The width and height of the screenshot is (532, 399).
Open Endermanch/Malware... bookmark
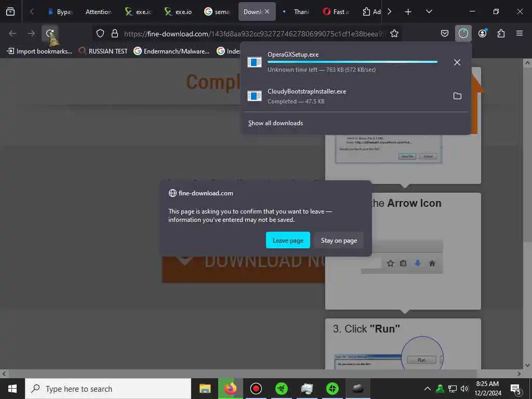(171, 51)
